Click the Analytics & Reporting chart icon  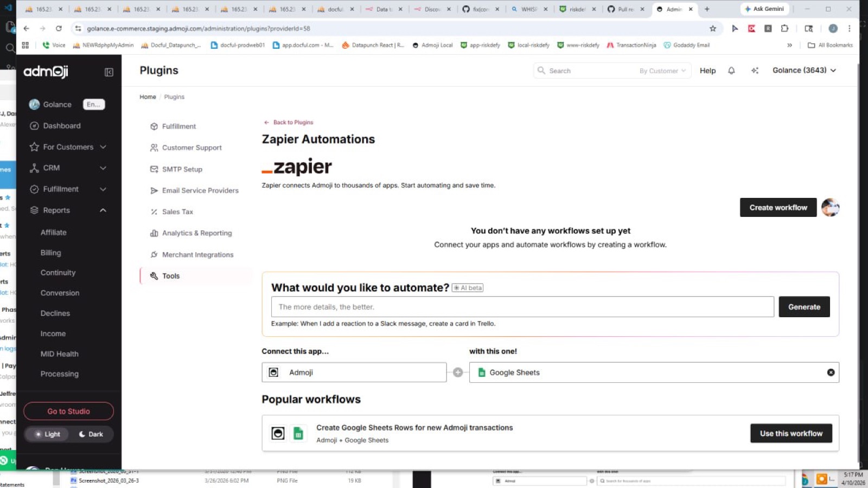[x=154, y=233]
